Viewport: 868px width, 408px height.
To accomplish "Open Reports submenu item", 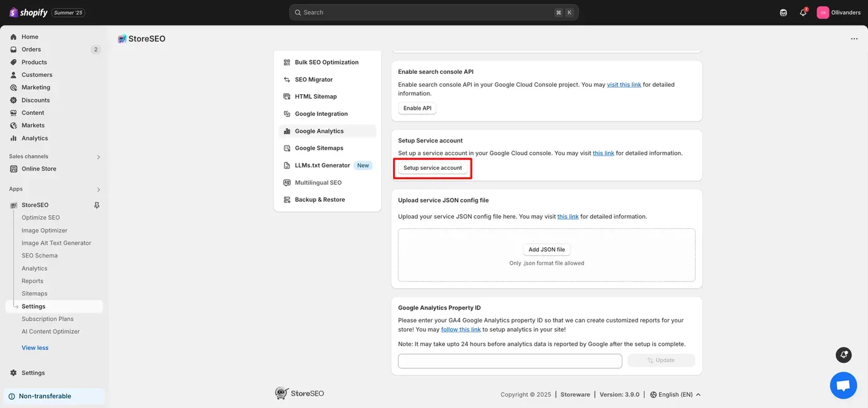I will tap(32, 281).
